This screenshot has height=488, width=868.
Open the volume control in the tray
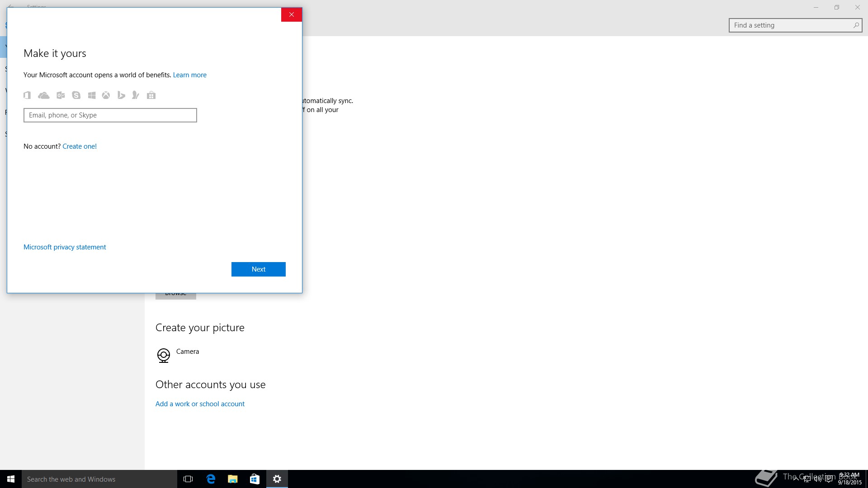817,479
